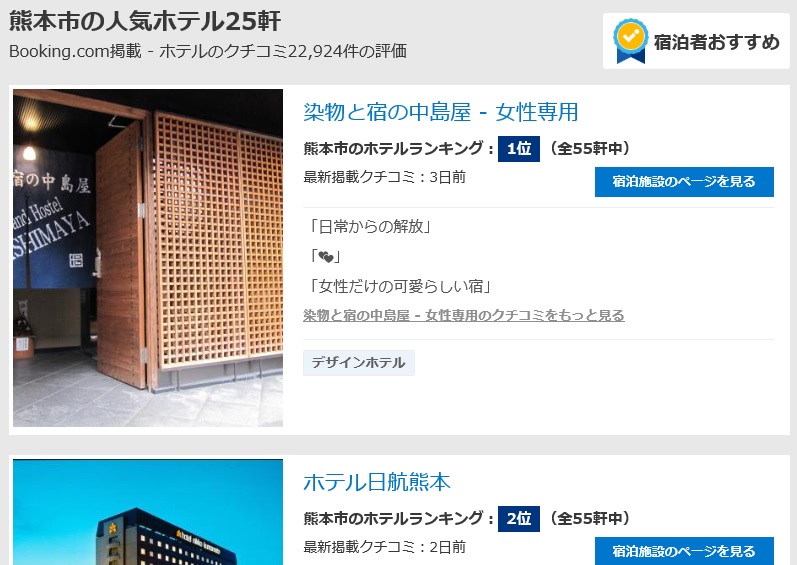Click the 宿泊者おすすめ label text
Screen dimensions: 797x565
coord(717,42)
